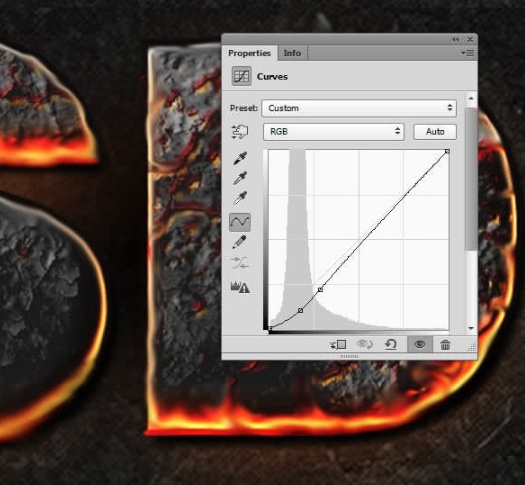
Task: Click the Curves adjustment icon
Action: tap(241, 76)
